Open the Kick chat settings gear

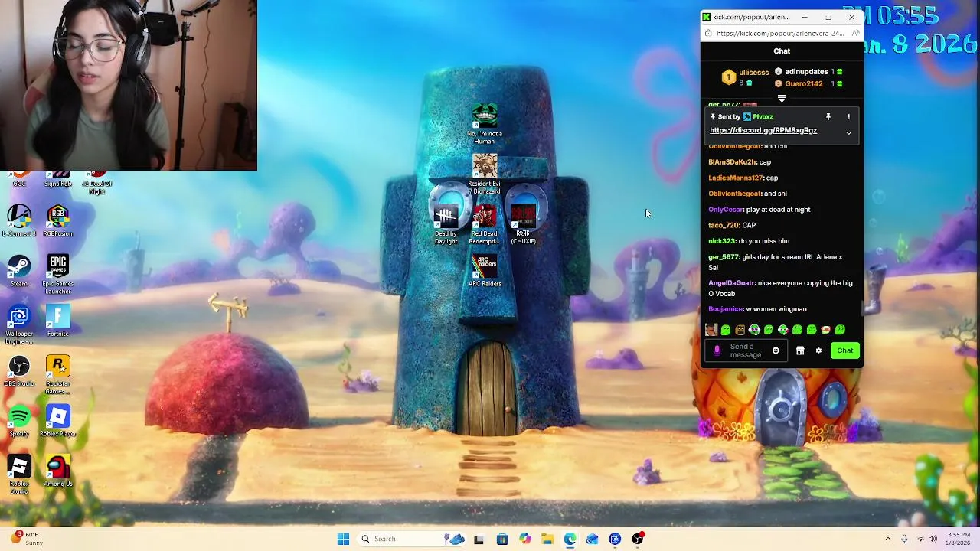point(818,350)
